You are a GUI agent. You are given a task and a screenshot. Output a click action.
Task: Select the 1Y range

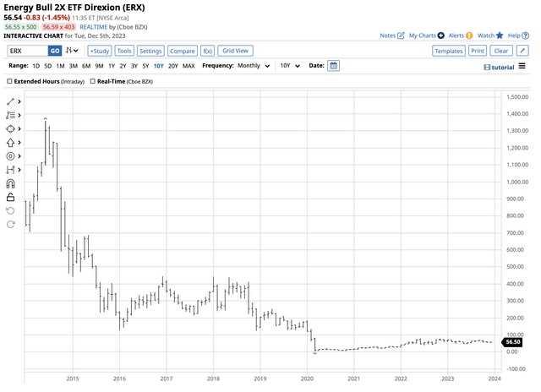(x=112, y=66)
